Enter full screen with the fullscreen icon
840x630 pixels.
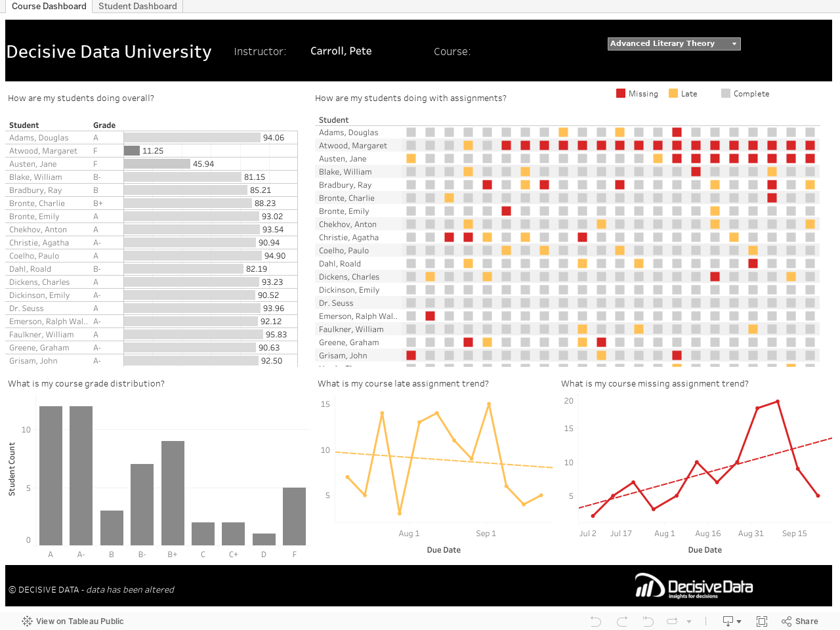[762, 621]
